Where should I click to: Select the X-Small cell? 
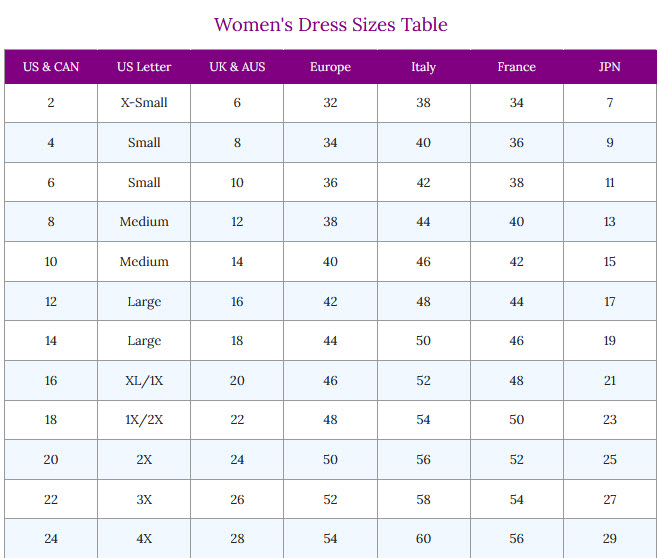click(x=144, y=103)
